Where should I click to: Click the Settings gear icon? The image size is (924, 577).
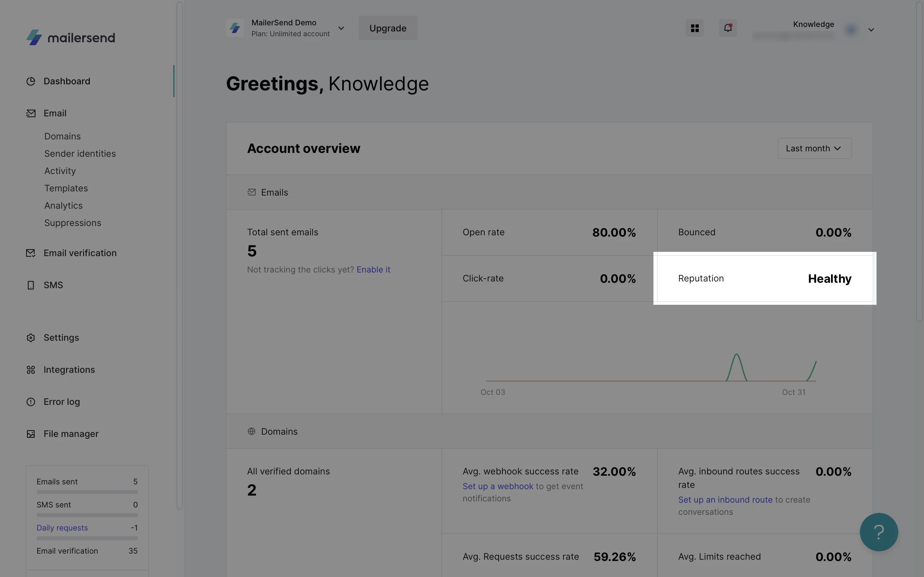[x=30, y=338]
